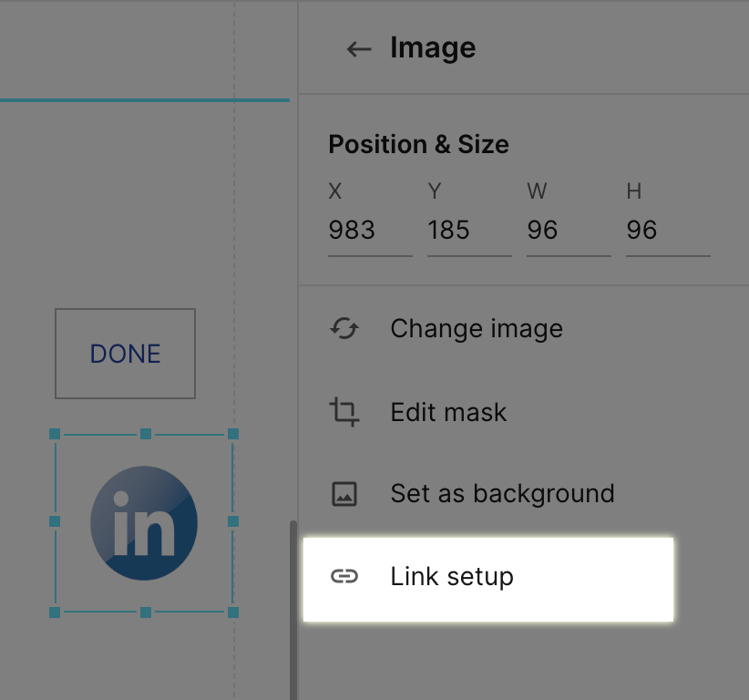
Task: Click the top-middle selection handle
Action: click(146, 434)
